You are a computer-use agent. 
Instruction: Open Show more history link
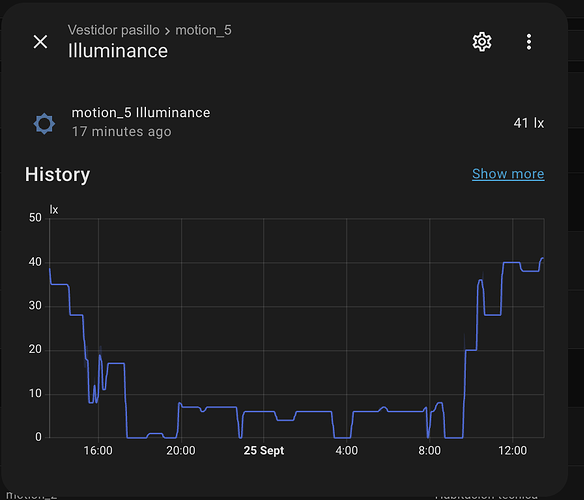(508, 174)
